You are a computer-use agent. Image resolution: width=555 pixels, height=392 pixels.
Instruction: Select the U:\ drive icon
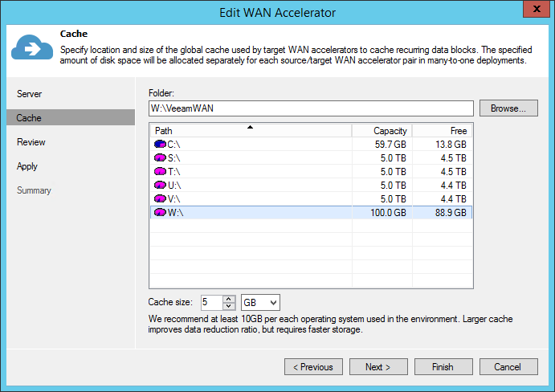[160, 185]
